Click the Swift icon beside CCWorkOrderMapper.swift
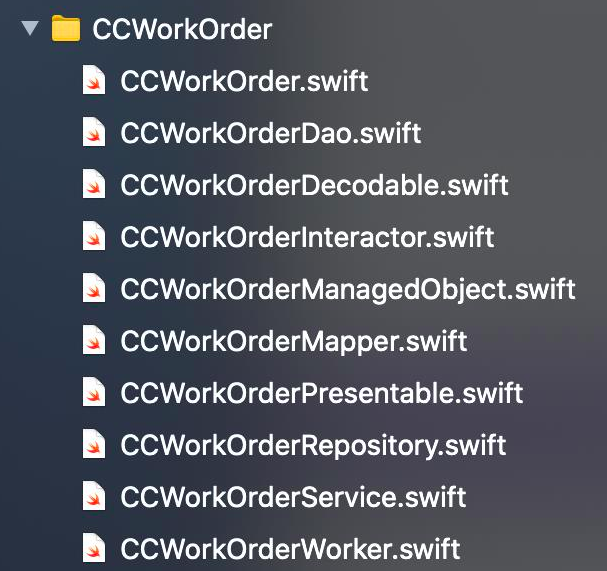 tap(93, 341)
